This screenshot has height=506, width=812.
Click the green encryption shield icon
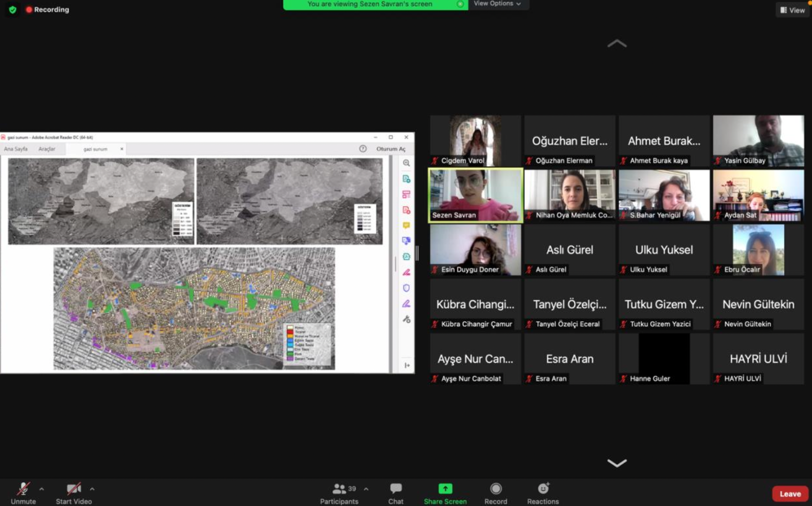coord(13,9)
